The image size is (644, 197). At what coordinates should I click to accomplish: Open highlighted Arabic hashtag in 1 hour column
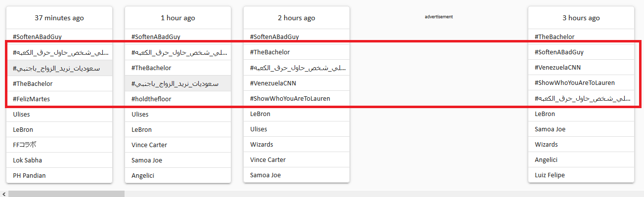[x=178, y=83]
